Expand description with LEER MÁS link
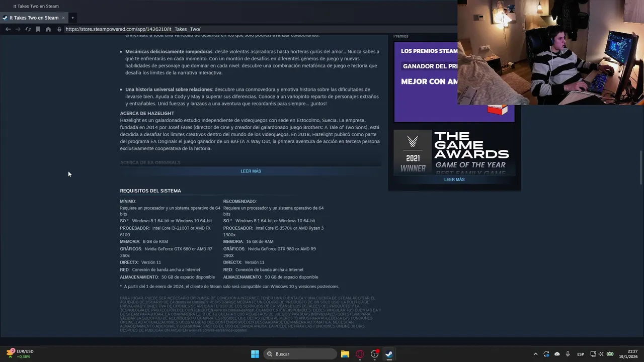644x362 pixels. pyautogui.click(x=251, y=171)
